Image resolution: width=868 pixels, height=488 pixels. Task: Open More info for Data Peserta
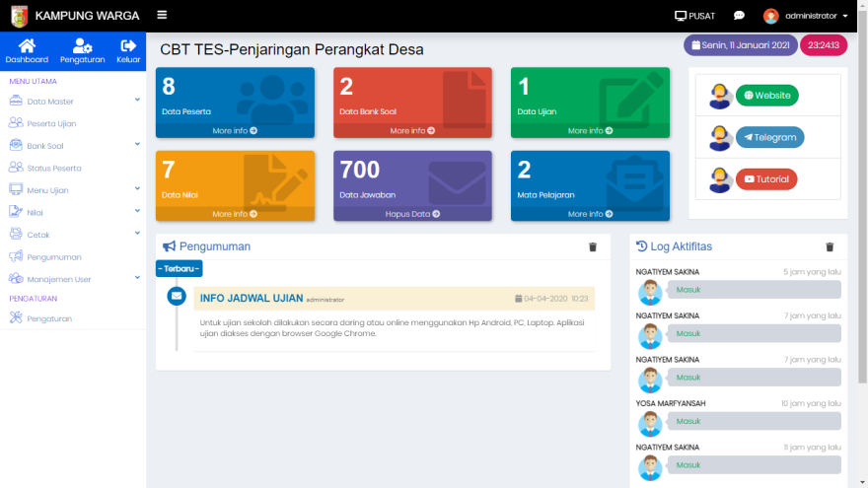pyautogui.click(x=235, y=130)
